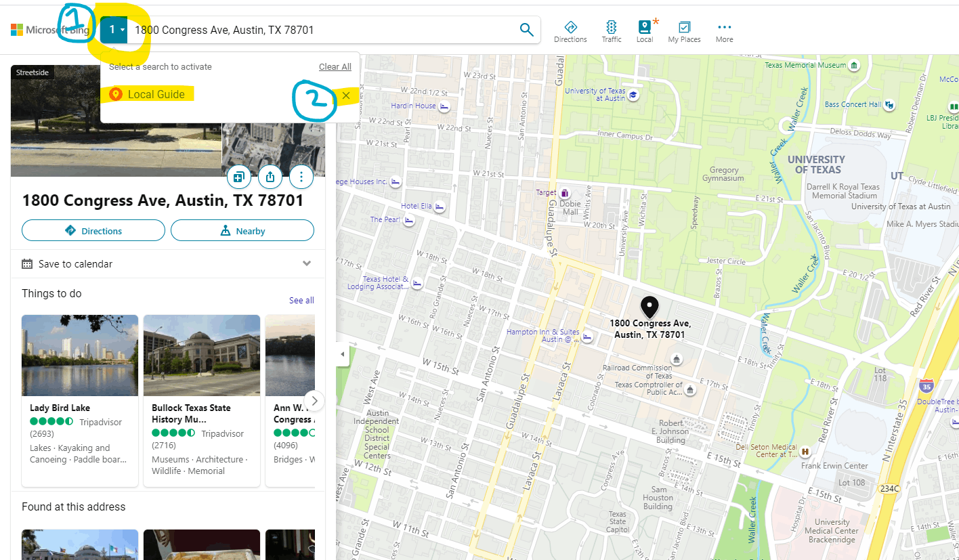This screenshot has width=959, height=560.
Task: Collapse the side panel with the arrow tab
Action: click(342, 354)
